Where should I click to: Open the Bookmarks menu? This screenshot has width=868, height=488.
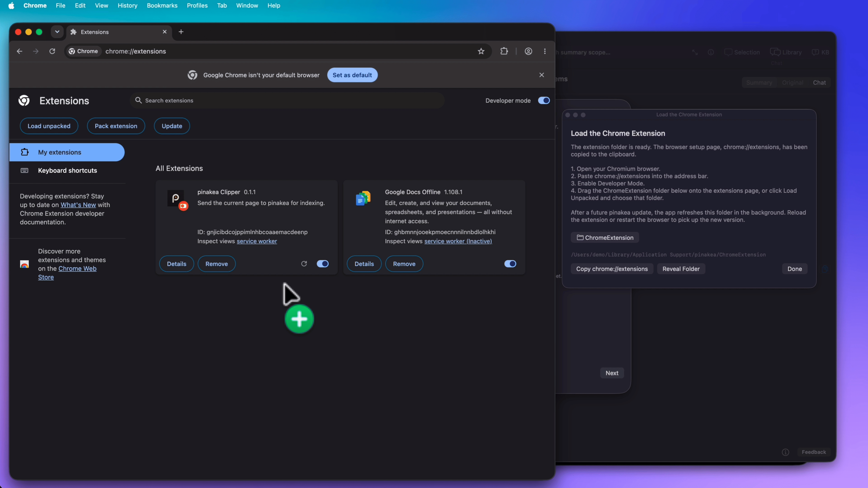162,5
